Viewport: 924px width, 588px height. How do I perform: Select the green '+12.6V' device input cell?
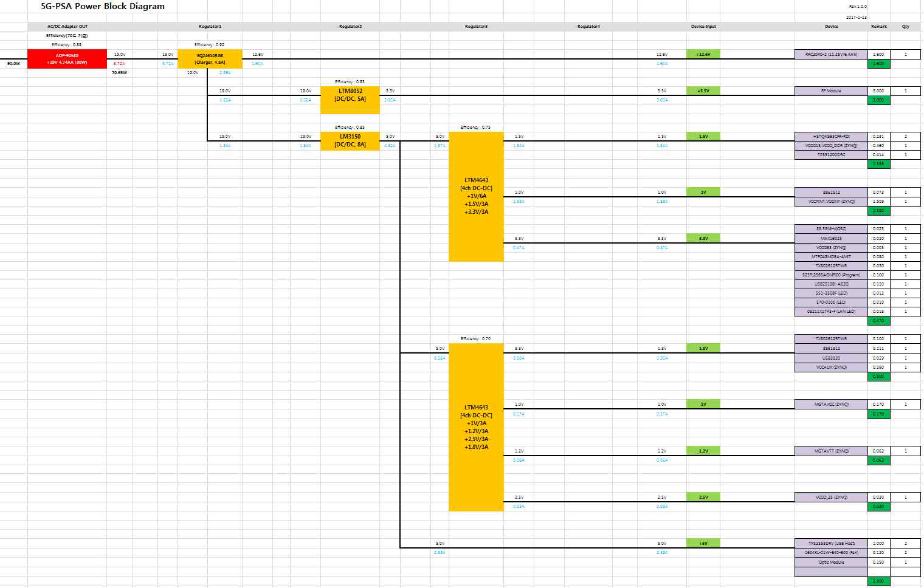[703, 54]
